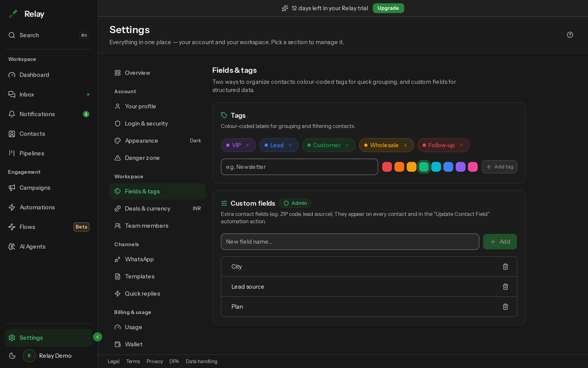
Task: Open Contacts page
Action: [x=49, y=134]
